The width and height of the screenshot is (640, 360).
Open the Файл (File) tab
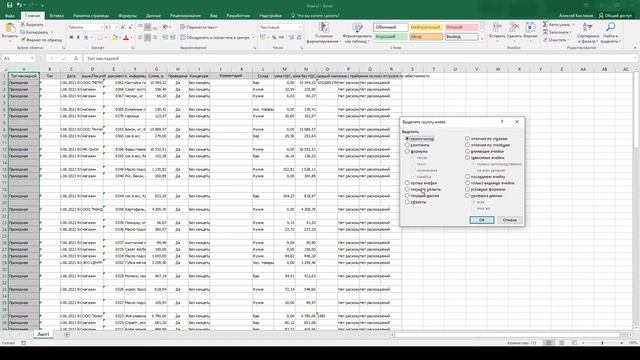tap(10, 16)
